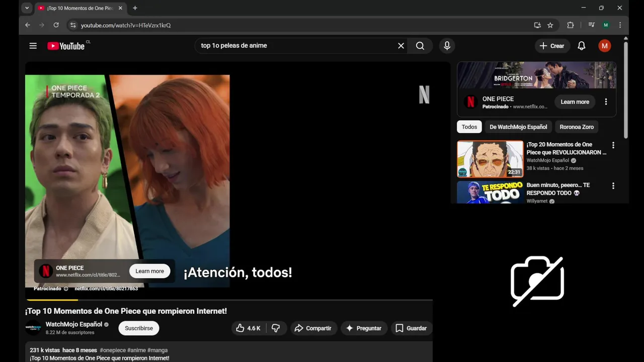Select the Todos filter chip

(x=469, y=127)
